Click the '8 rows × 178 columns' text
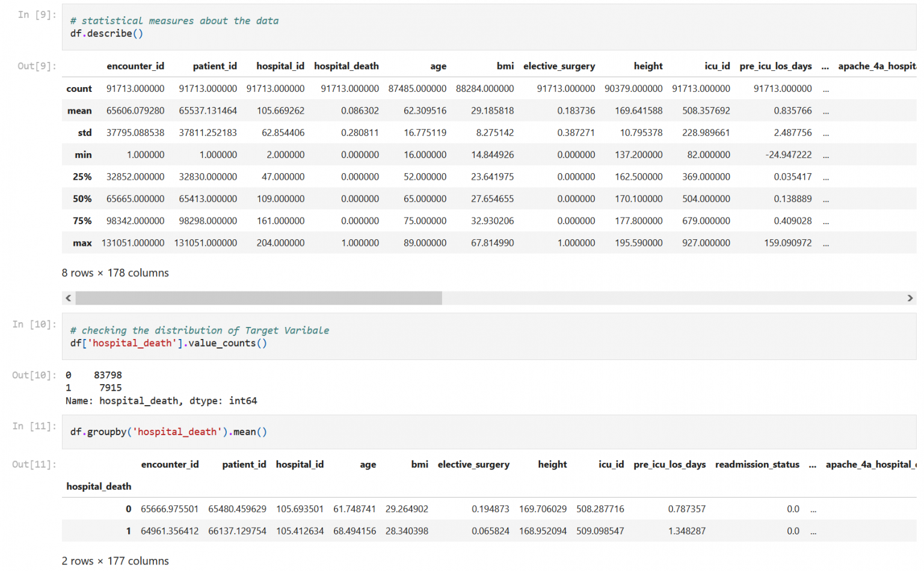 tap(114, 273)
